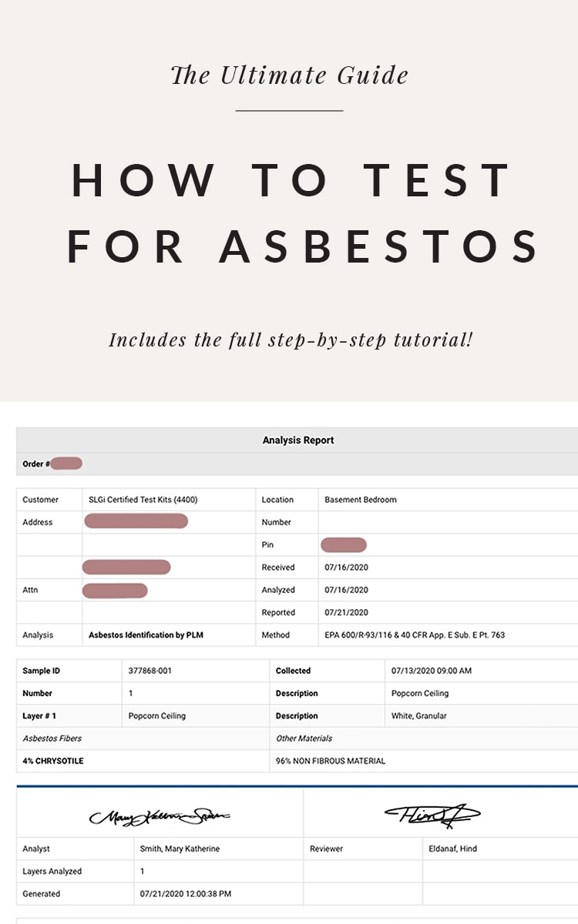Click the EPA 600/R-93/116 method cell
The width and height of the screenshot is (578, 924).
pos(448,635)
